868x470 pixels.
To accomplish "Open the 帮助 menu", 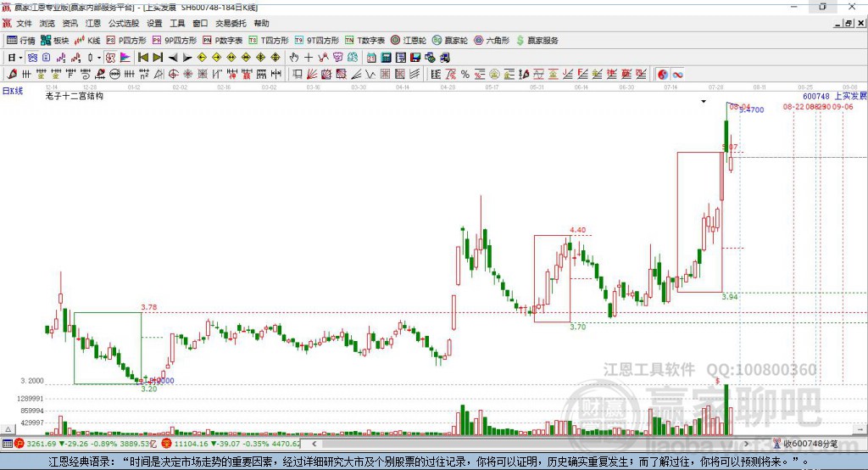I will tap(261, 23).
